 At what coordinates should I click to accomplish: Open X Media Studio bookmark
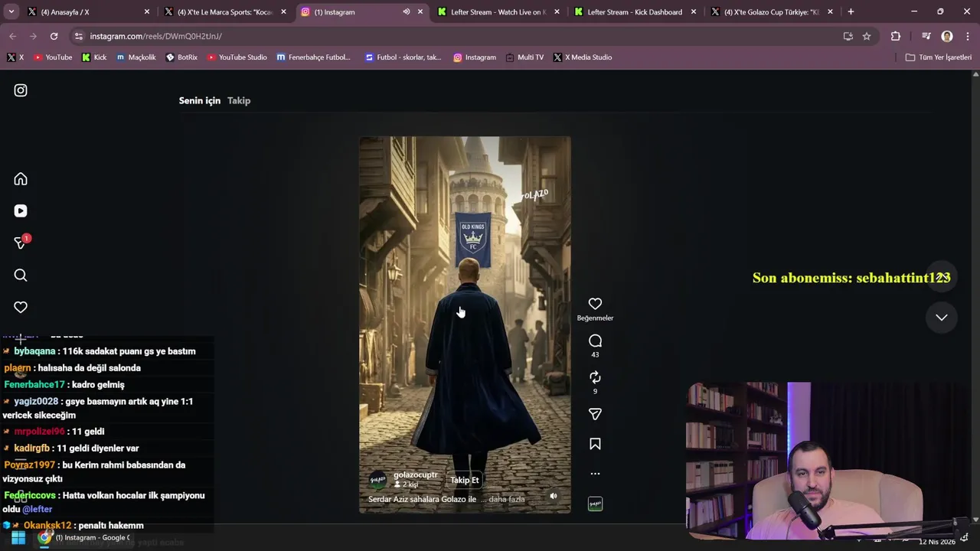583,57
